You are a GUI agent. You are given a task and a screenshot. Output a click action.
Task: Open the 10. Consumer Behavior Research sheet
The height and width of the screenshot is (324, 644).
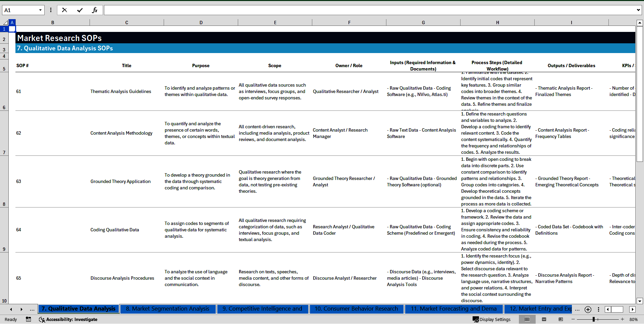click(x=356, y=309)
